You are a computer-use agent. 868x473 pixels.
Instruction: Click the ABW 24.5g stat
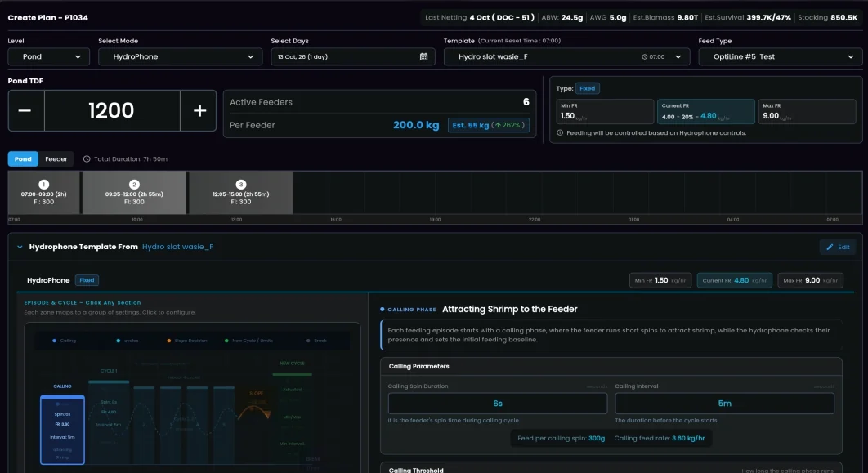[562, 18]
